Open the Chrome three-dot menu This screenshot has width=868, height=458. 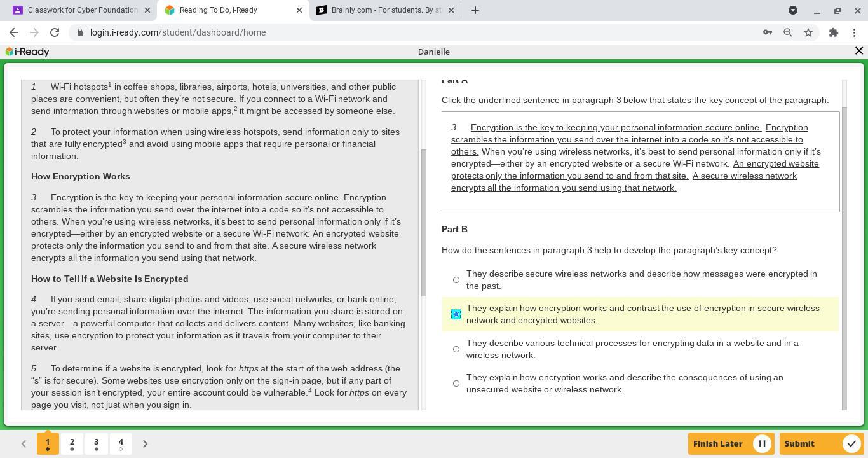coord(854,32)
